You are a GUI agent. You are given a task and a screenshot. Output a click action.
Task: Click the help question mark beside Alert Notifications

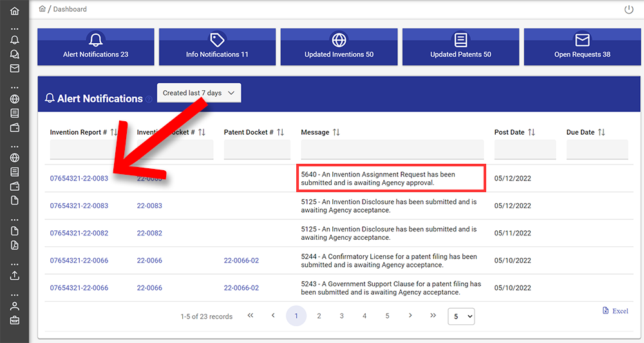[x=149, y=99]
